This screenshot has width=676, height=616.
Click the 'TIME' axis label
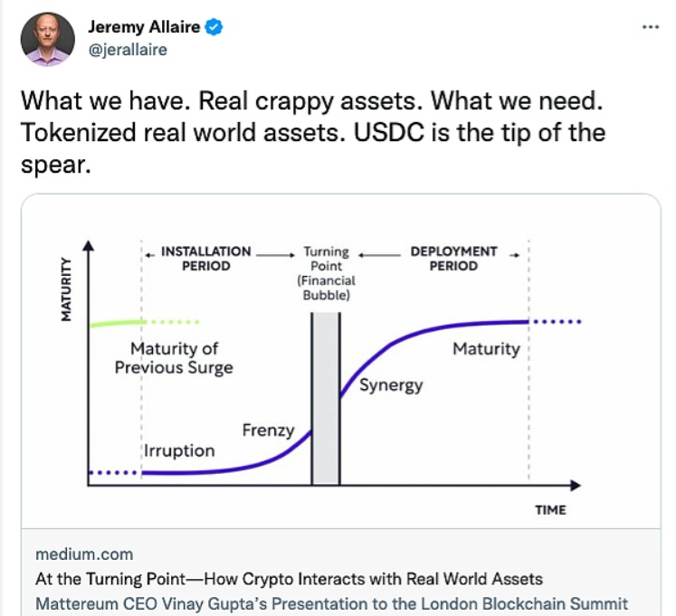click(550, 510)
